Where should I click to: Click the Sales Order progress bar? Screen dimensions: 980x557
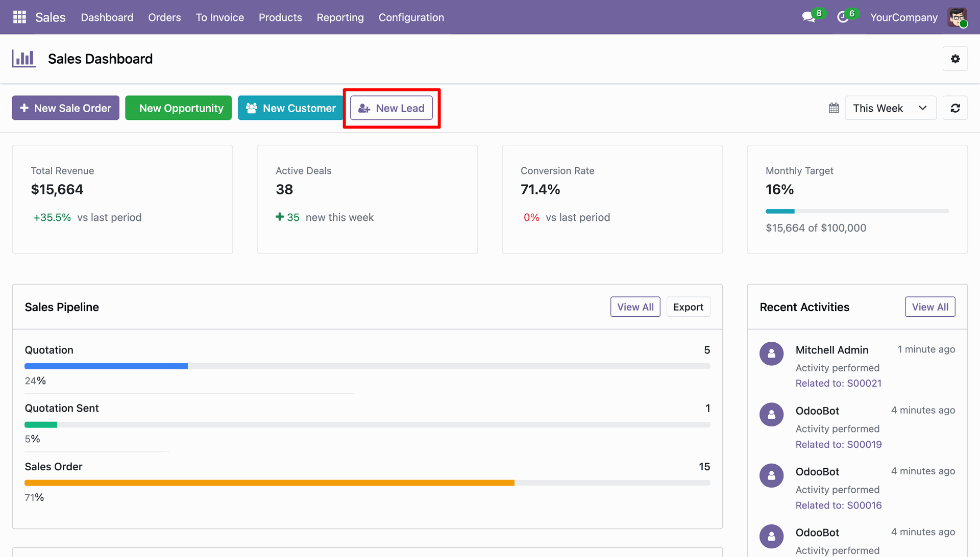[x=367, y=483]
